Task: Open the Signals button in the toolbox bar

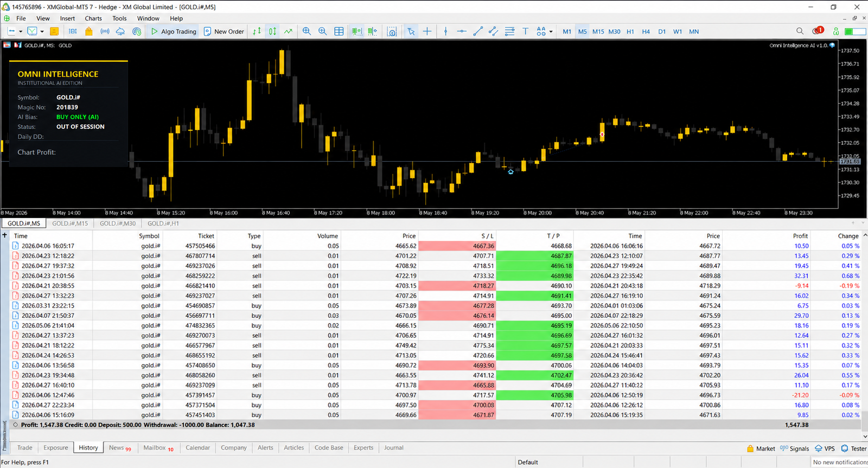Action: tap(794, 448)
